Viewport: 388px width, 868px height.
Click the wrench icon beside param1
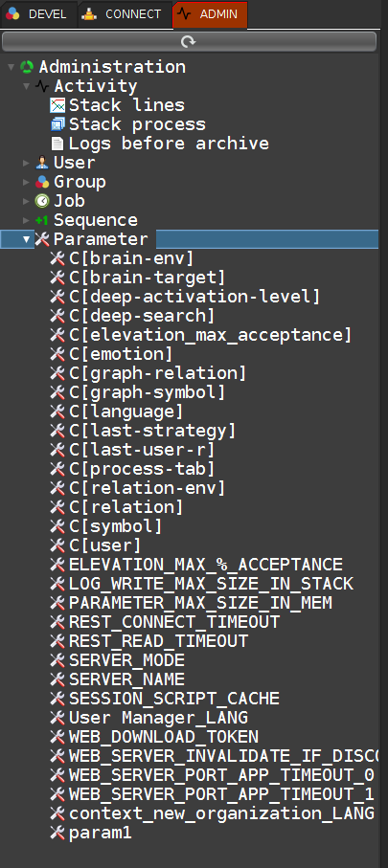pos(57,833)
